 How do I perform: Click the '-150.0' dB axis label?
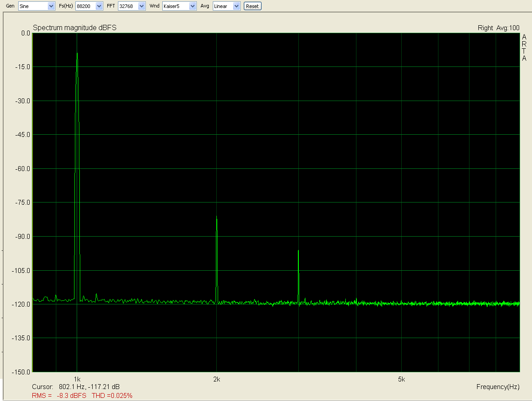coord(21,372)
